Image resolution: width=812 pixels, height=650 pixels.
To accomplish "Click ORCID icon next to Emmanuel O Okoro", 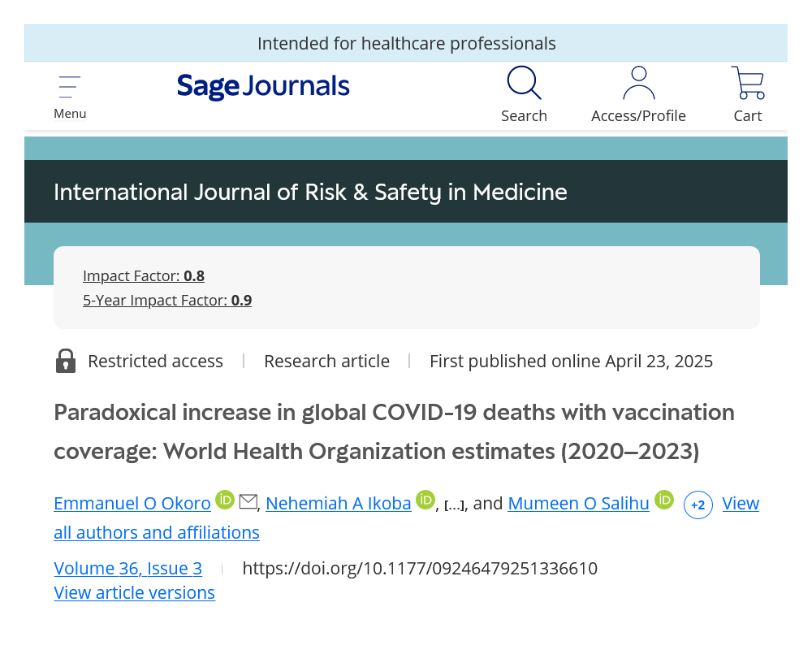I will tap(225, 500).
